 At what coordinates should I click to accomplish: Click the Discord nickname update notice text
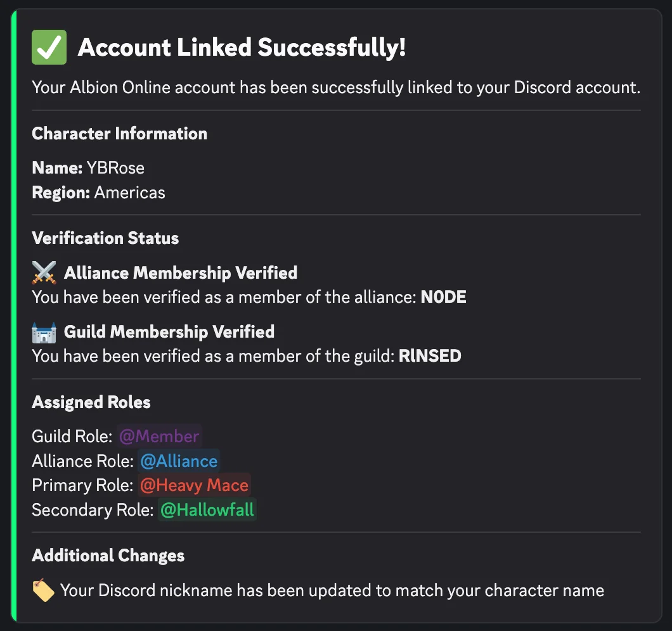332,590
